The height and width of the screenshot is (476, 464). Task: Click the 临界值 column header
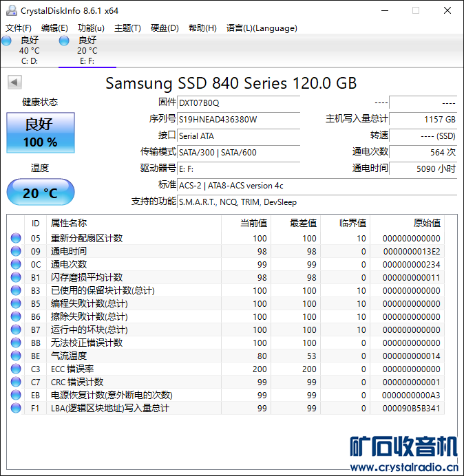(345, 223)
